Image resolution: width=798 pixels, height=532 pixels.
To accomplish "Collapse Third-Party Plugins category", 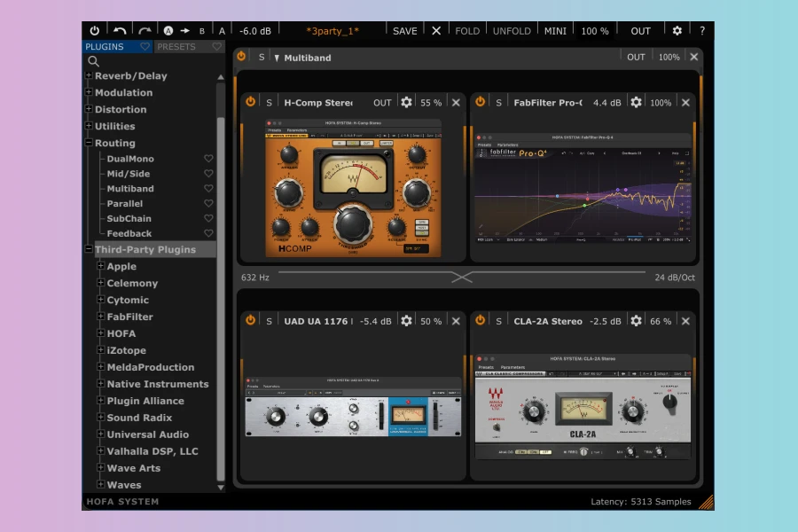I will (x=89, y=249).
